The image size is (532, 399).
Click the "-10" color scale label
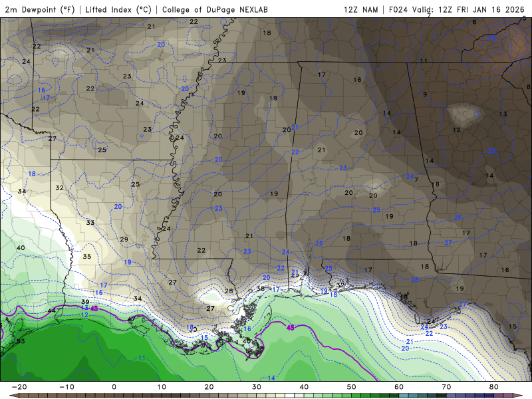tap(66, 387)
